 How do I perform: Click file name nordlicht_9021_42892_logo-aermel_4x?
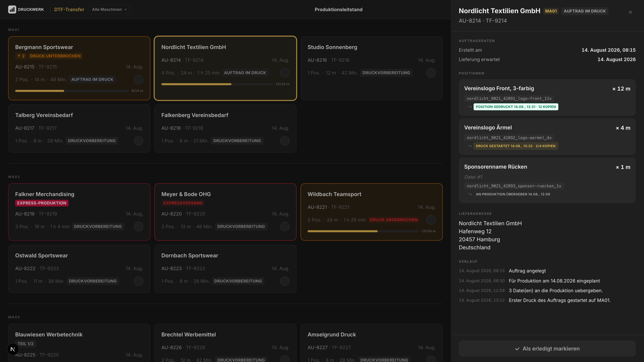[509, 138]
